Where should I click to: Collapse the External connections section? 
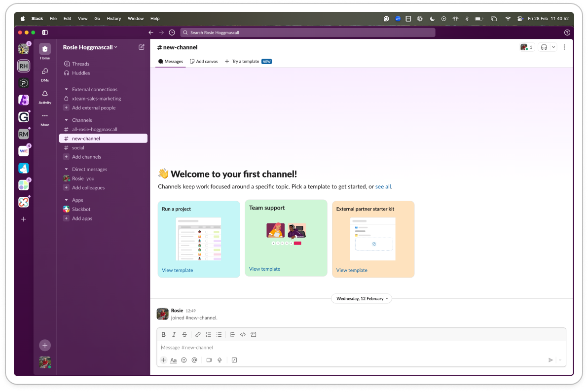67,90
